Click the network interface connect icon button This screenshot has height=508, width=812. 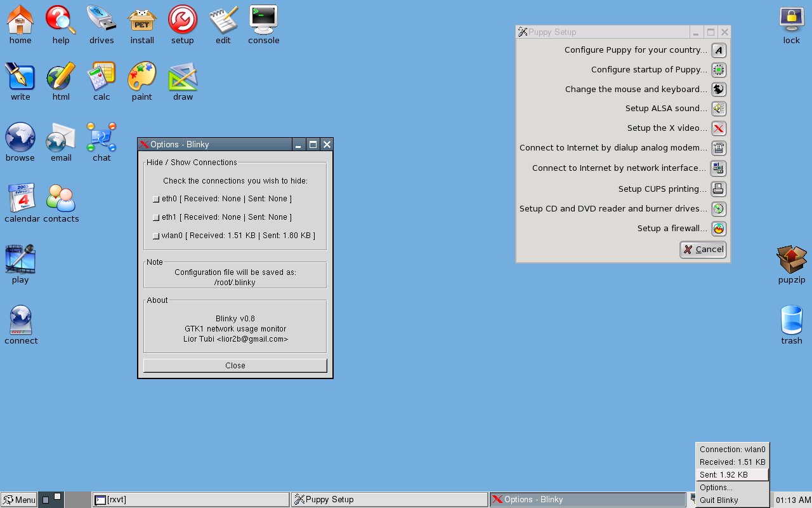click(x=719, y=168)
